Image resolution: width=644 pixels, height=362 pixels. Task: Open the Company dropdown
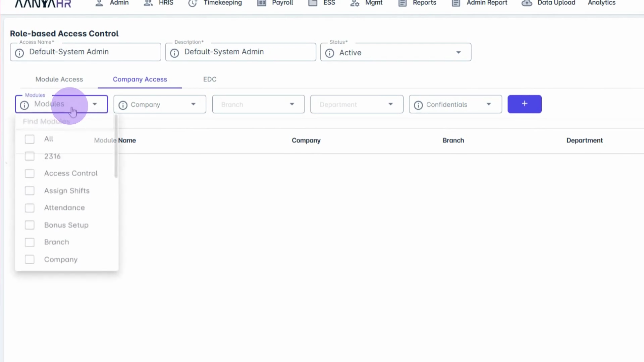click(160, 105)
